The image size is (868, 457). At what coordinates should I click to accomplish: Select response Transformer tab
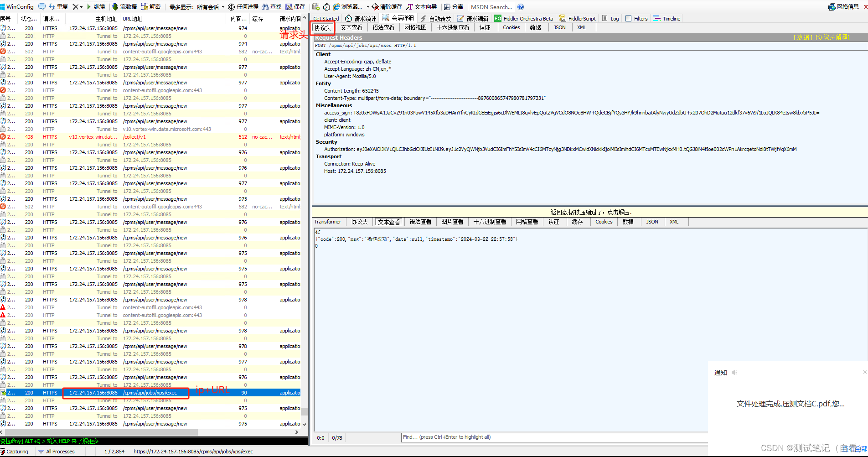(x=327, y=222)
